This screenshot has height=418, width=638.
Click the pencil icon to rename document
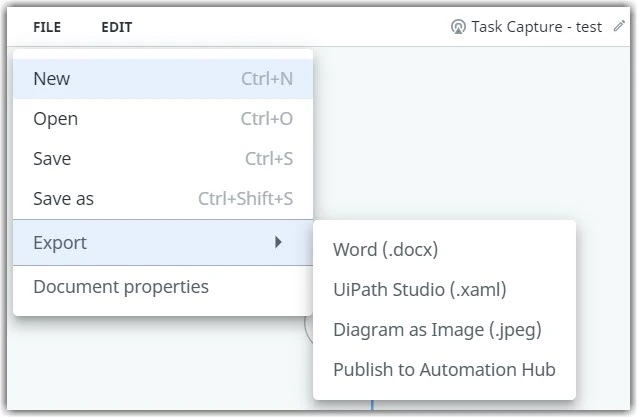pyautogui.click(x=619, y=26)
